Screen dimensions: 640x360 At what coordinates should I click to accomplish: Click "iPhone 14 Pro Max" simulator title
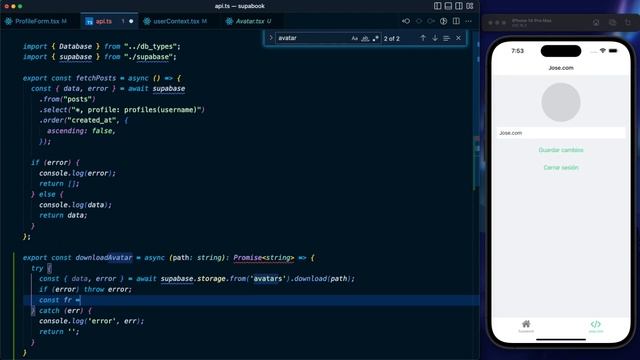point(531,20)
